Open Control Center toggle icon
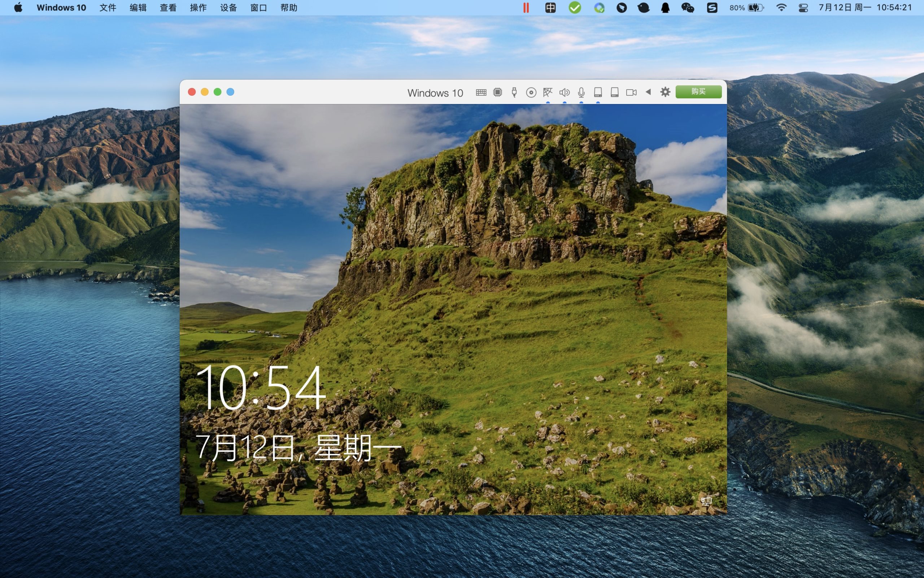The width and height of the screenshot is (924, 578). (x=803, y=8)
